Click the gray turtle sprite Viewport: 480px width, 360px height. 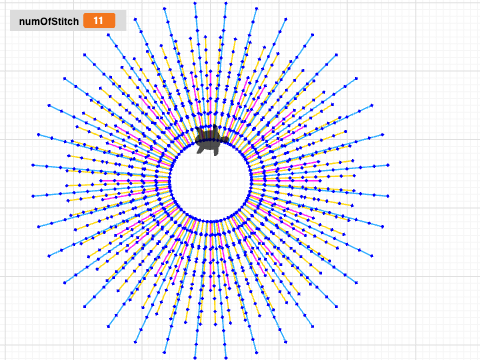(212, 140)
